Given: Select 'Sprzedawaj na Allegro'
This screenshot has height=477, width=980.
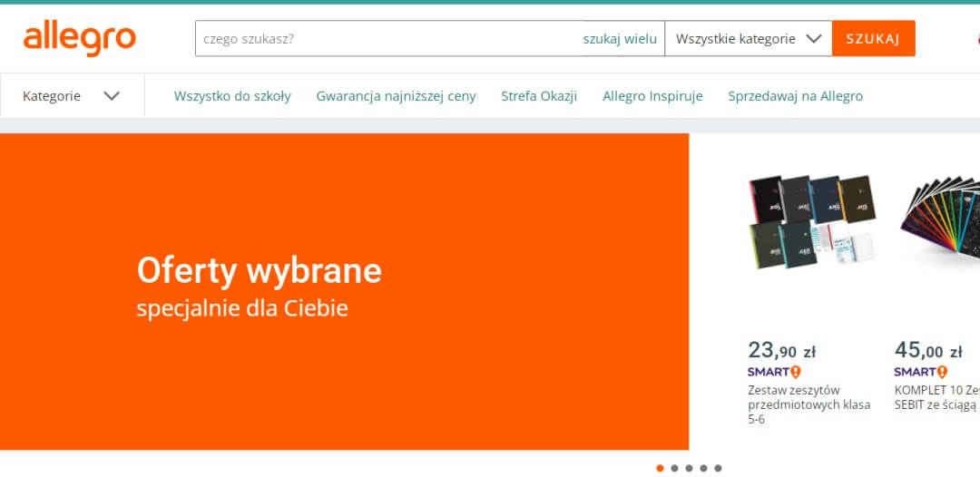Looking at the screenshot, I should [795, 96].
